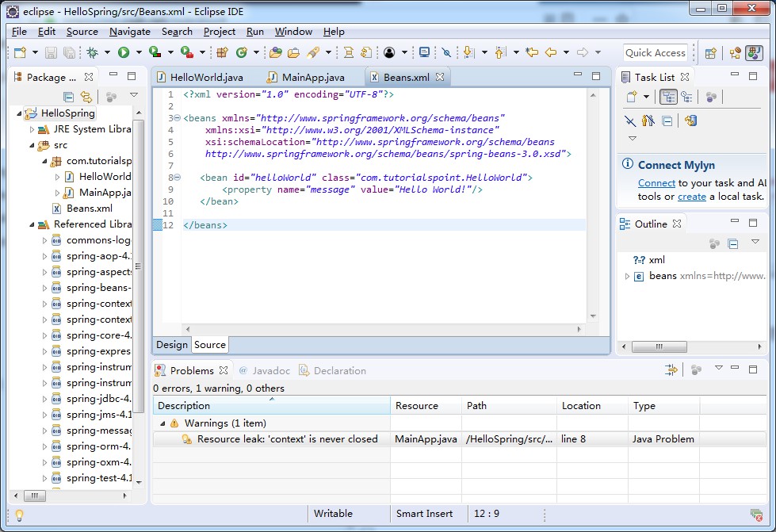Open the Package Explorer view menu triangle
This screenshot has width=776, height=532.
(x=134, y=94)
